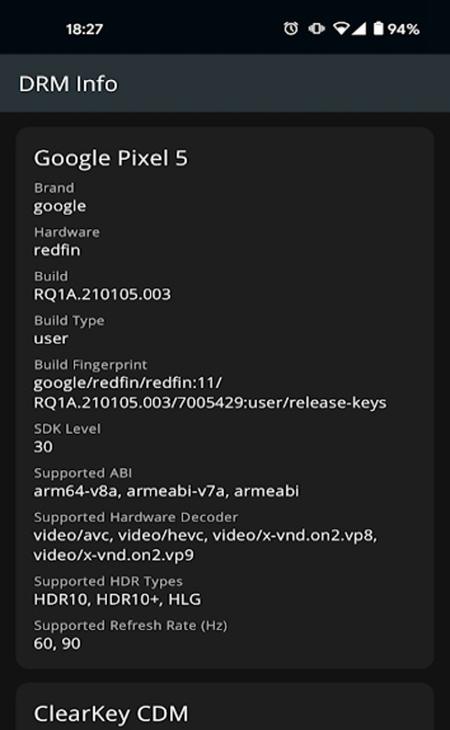
Task: Tap the 18:27 clock in status bar
Action: pos(84,29)
